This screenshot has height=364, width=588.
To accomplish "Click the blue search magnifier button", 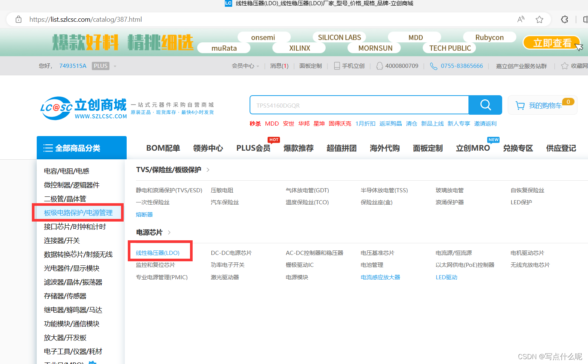I will (485, 105).
